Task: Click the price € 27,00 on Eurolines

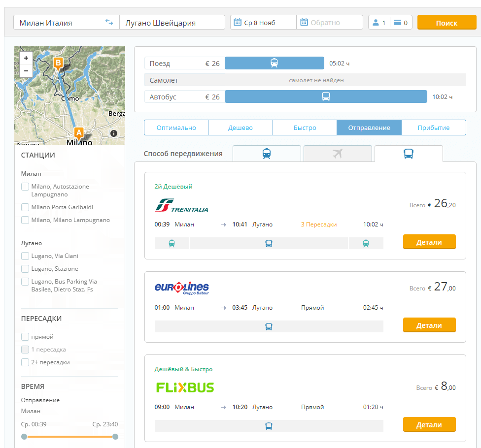Action: click(x=442, y=287)
